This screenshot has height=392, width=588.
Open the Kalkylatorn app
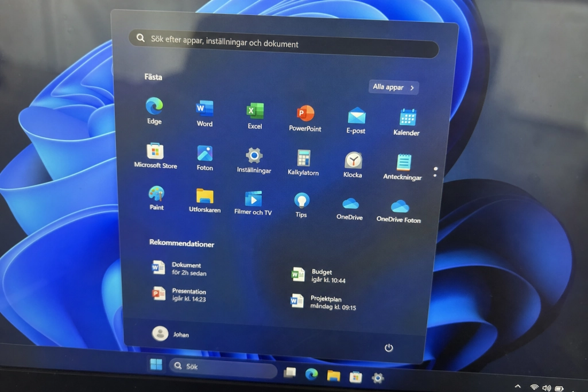pyautogui.click(x=303, y=162)
